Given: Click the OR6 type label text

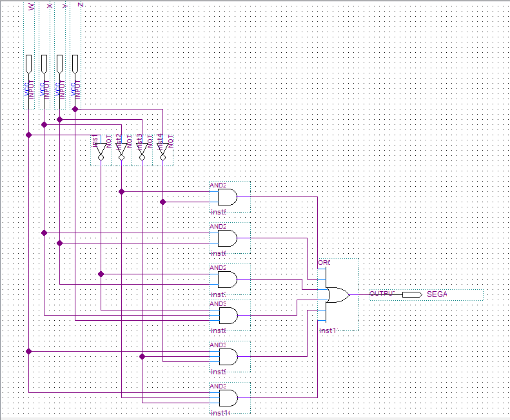Looking at the screenshot, I should coord(324,263).
